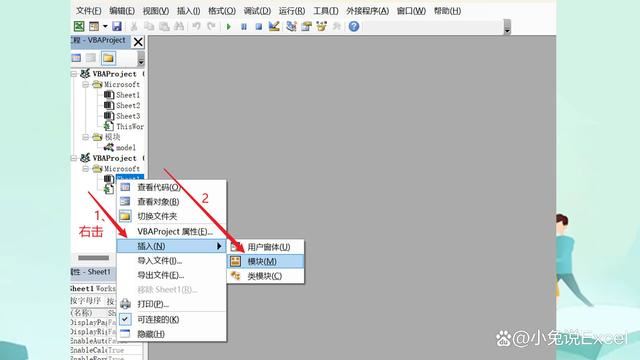
Task: Open Find with the binoculars icon
Action: (179, 27)
